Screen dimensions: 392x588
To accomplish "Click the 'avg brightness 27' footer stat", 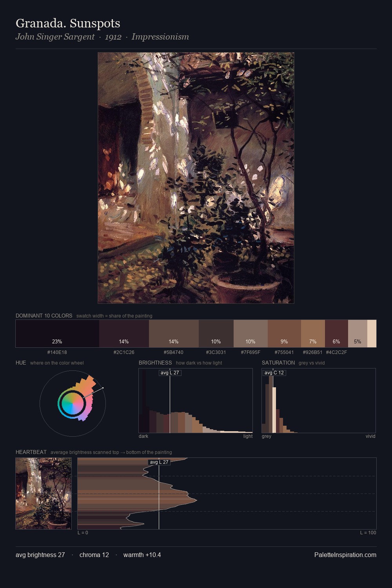I will coord(40,555).
